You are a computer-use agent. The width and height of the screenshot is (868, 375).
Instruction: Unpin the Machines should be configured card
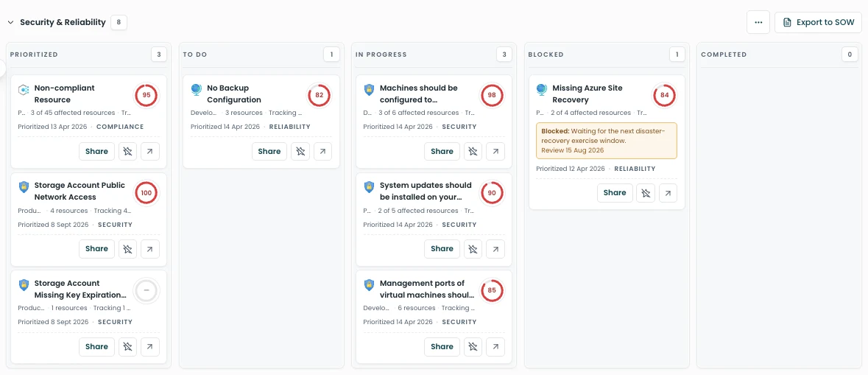(x=473, y=151)
